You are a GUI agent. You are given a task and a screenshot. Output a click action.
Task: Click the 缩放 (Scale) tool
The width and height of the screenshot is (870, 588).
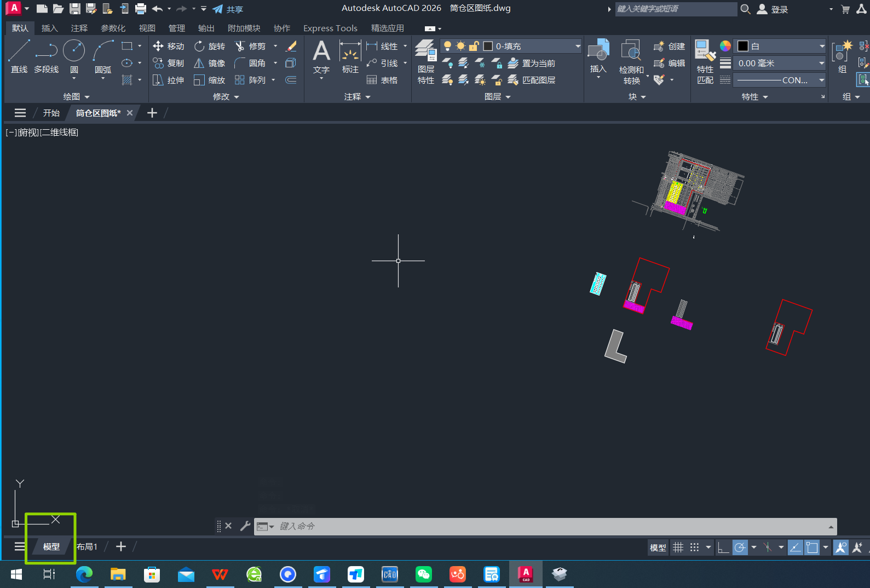(210, 80)
